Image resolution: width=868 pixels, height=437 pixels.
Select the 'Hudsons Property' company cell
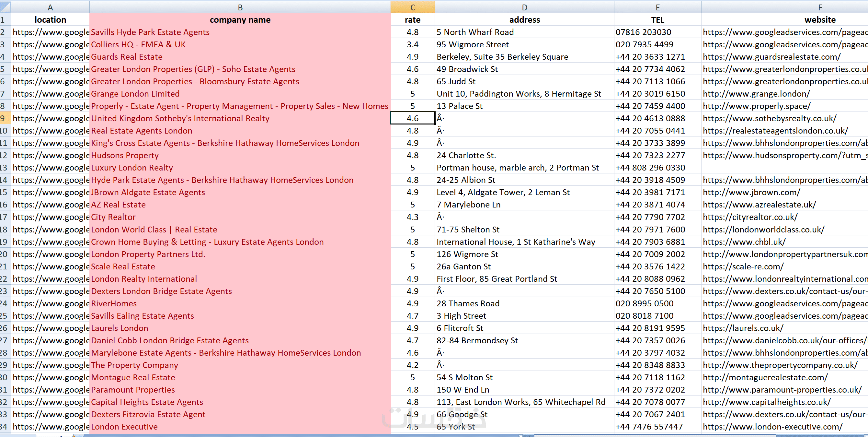point(125,155)
